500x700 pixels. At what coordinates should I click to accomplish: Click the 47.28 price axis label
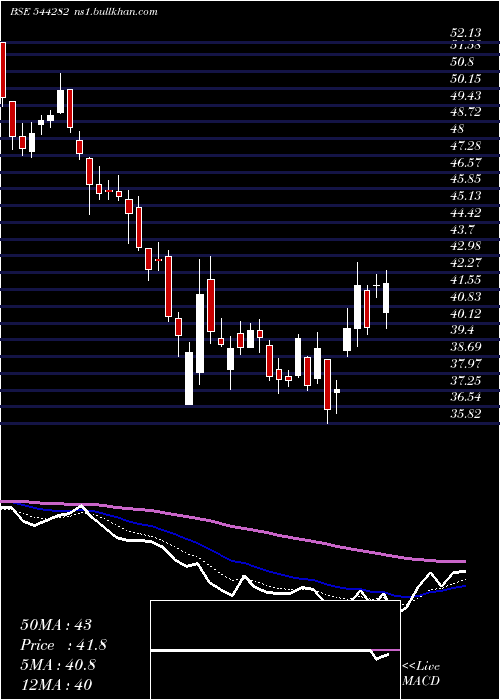click(466, 146)
